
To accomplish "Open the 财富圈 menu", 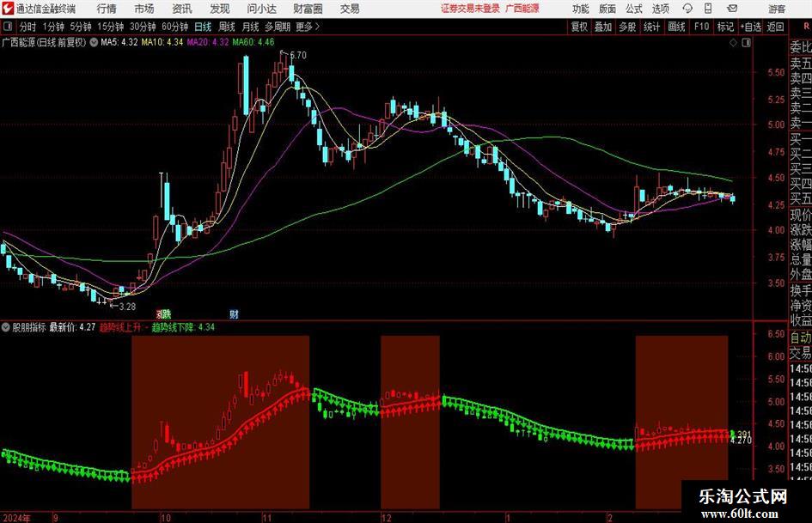I will click(x=308, y=9).
